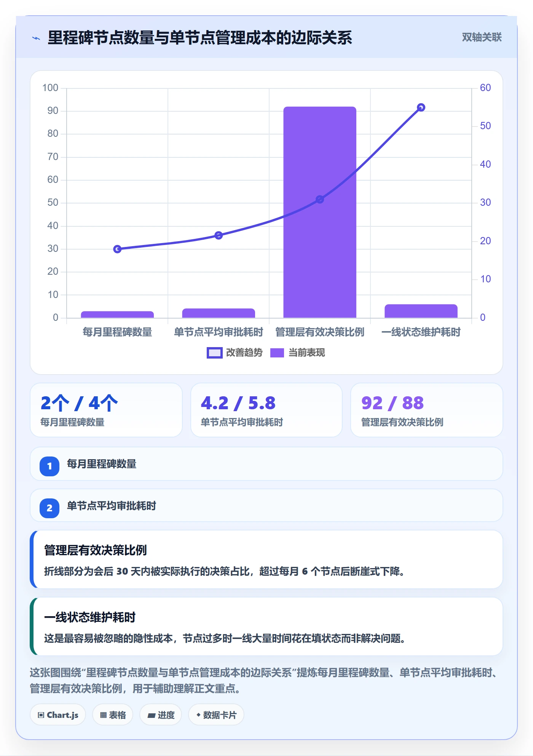Toggle the 改善趋势 legend swatch

(x=214, y=353)
